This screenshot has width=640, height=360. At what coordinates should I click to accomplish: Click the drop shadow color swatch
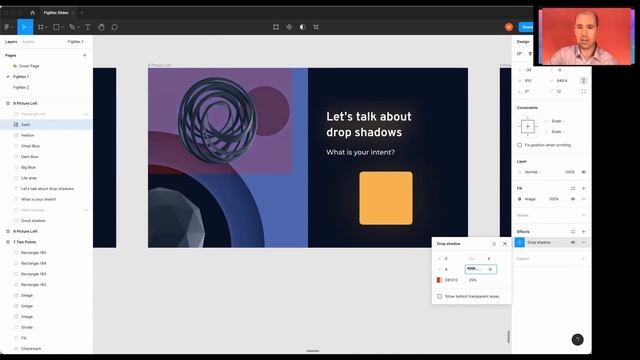tap(440, 280)
